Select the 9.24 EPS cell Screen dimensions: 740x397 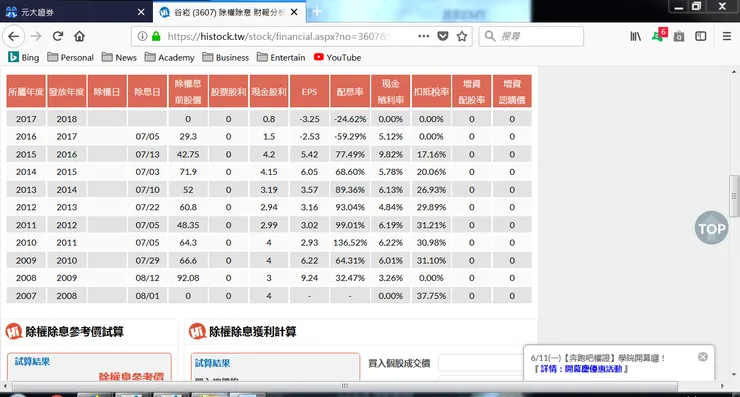[310, 278]
